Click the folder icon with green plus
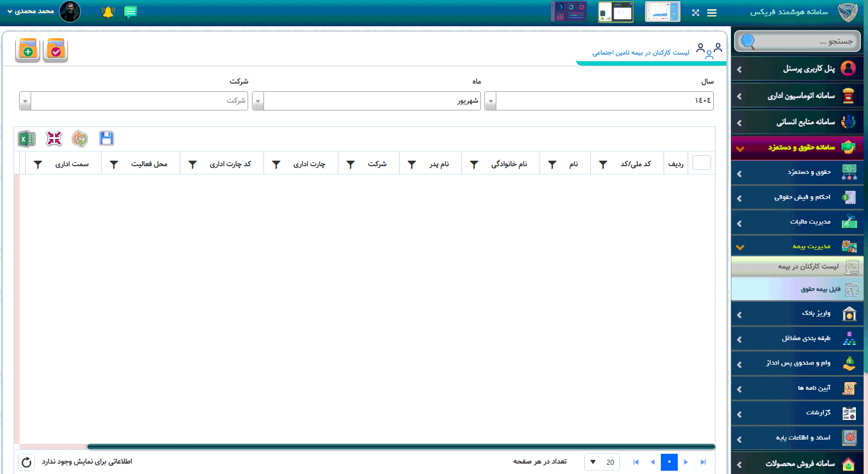Image resolution: width=868 pixels, height=474 pixels. 27,50
